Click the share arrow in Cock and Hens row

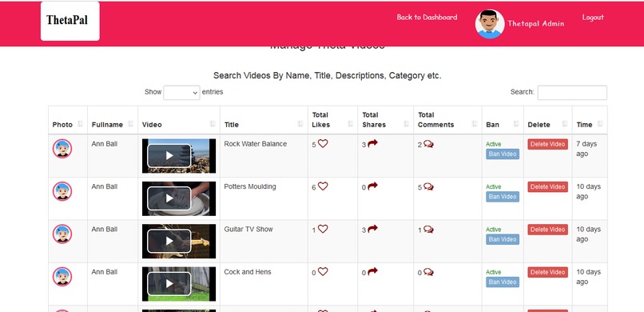[x=372, y=271]
